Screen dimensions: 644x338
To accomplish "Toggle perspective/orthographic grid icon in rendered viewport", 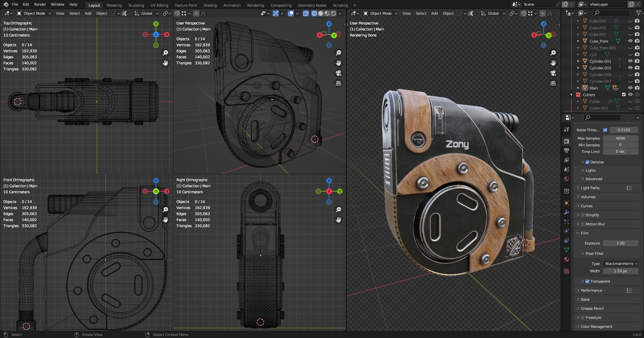I will pos(553,83).
